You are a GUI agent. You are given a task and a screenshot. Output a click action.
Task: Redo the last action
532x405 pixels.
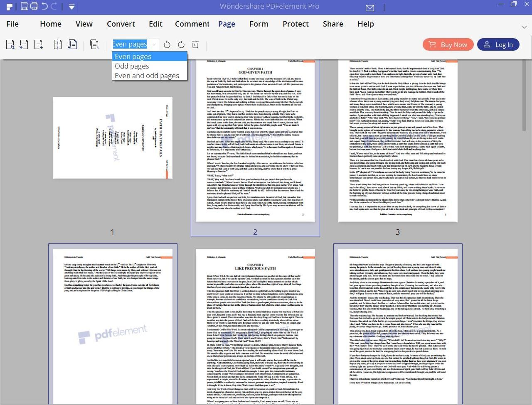coord(54,6)
